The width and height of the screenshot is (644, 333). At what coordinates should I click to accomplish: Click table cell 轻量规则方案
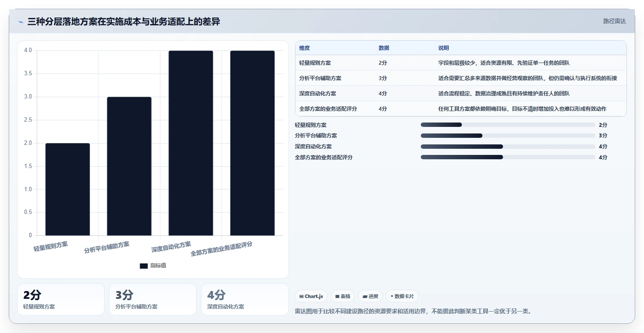tap(315, 63)
